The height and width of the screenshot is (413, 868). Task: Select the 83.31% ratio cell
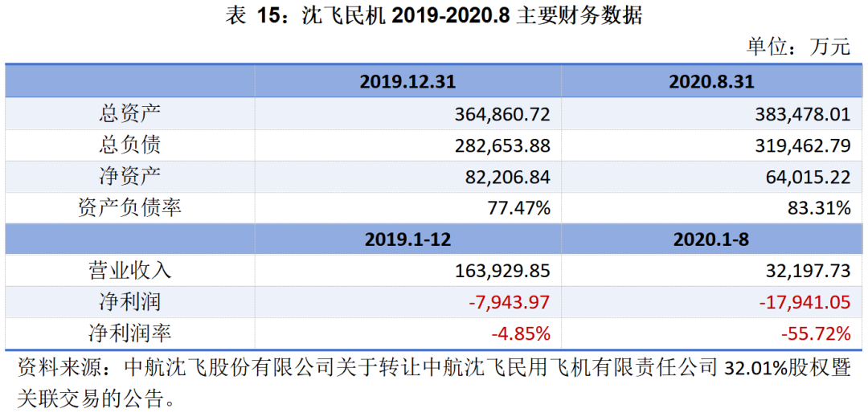click(x=818, y=208)
